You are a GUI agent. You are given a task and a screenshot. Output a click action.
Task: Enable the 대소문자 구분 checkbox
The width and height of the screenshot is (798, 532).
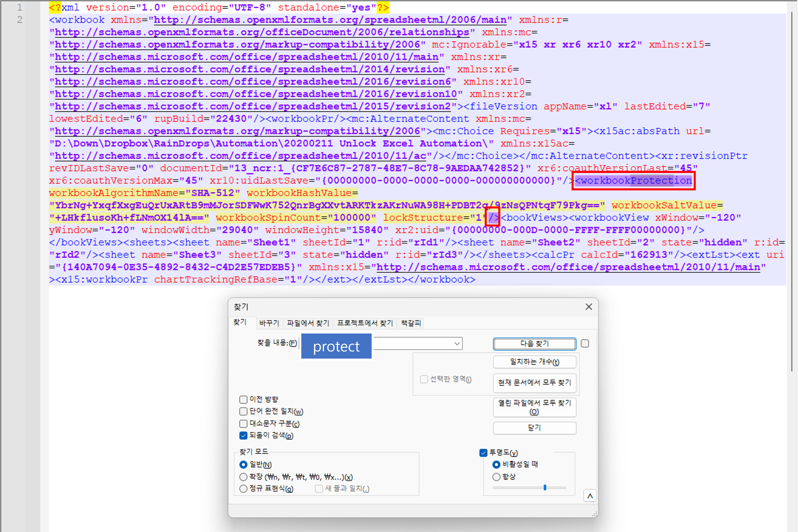coord(243,424)
